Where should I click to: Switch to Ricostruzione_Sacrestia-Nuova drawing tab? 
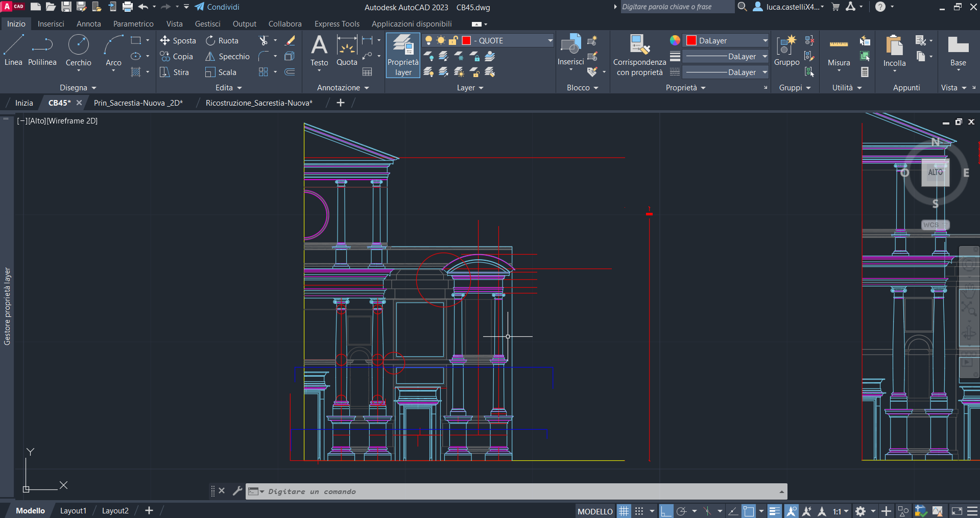click(x=258, y=103)
